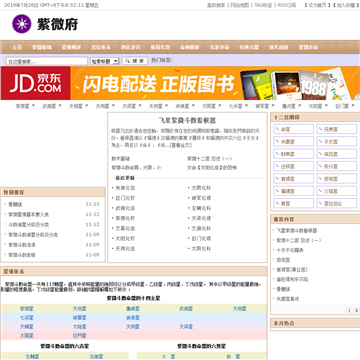
Task: Open the 左辅化科 recent update
Action: pyautogui.click(x=201, y=208)
